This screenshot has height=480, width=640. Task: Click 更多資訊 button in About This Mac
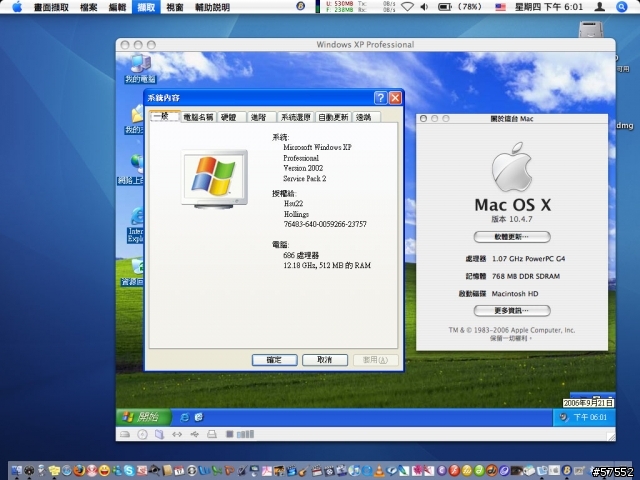point(512,311)
